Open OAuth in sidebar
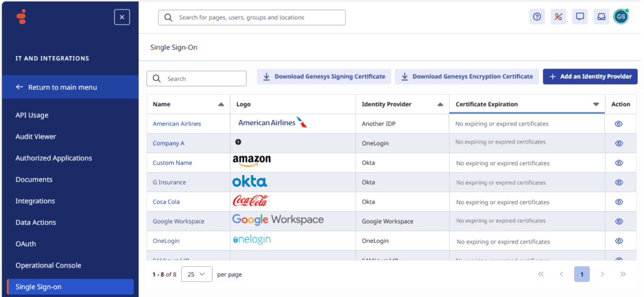Screen dimensions: 644x297 pyautogui.click(x=25, y=244)
